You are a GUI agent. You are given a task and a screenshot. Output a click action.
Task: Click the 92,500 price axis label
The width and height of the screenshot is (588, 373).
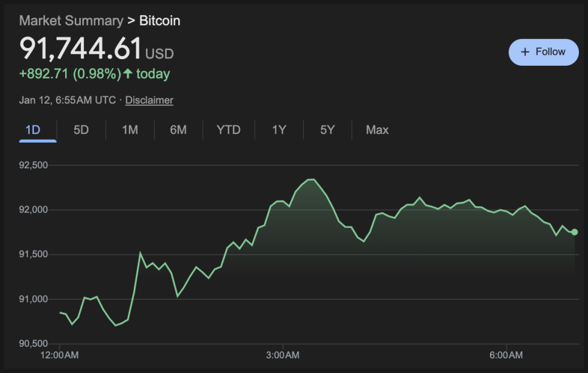pyautogui.click(x=34, y=165)
